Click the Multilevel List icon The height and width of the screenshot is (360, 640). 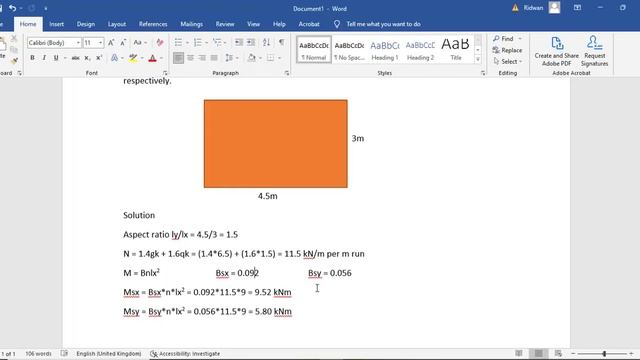[217, 42]
